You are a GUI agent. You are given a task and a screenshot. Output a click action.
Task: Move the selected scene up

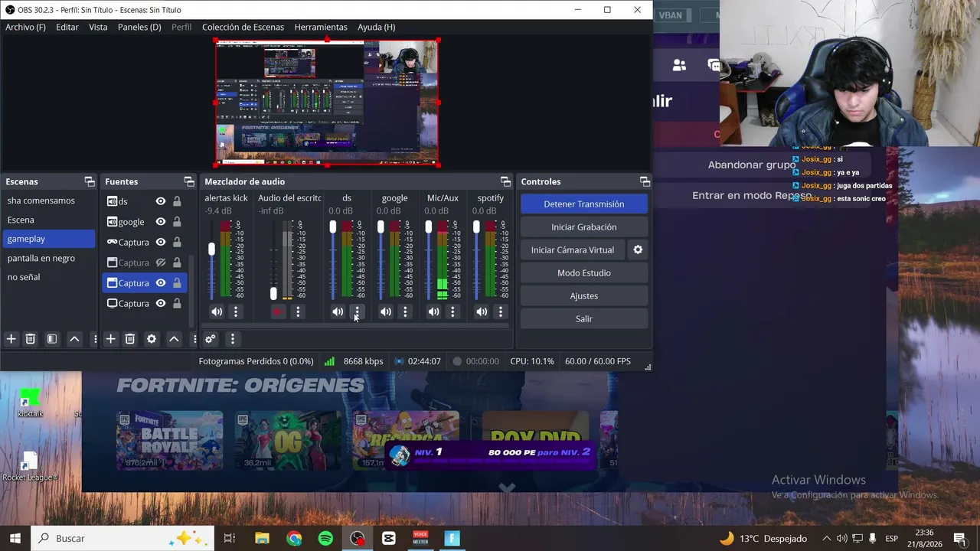point(74,339)
